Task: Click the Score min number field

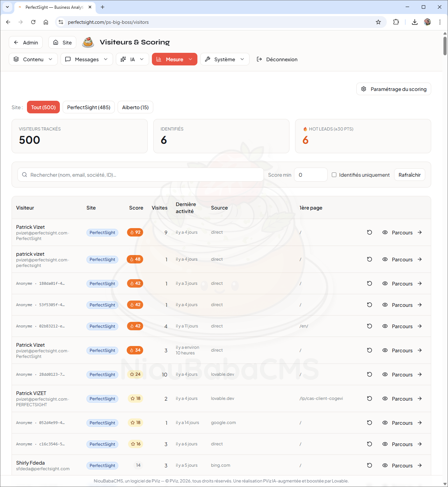Action: [311, 175]
